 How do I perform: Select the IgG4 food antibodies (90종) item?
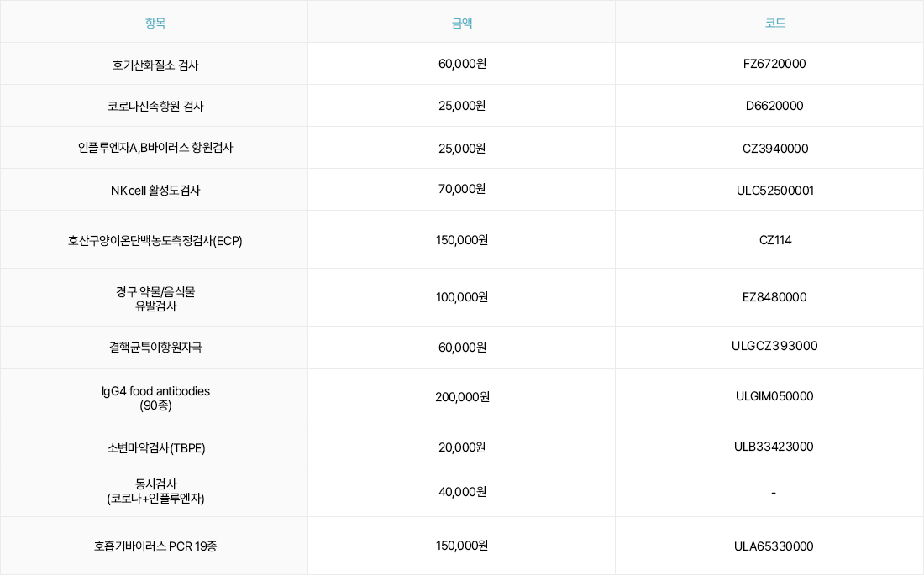(x=155, y=398)
